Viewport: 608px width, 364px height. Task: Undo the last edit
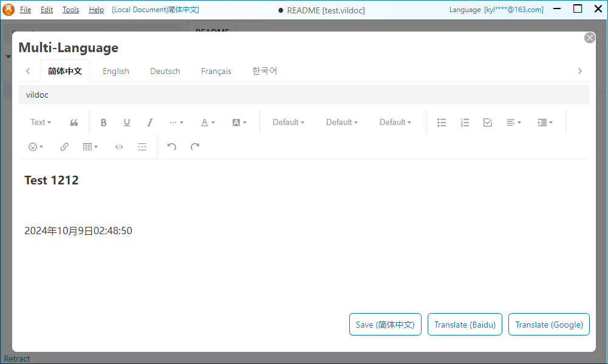[x=172, y=147]
